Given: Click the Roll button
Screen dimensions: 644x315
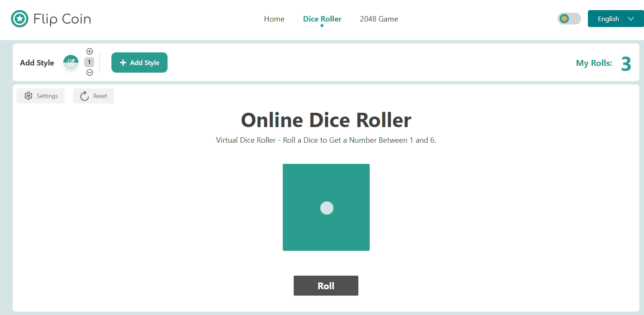Looking at the screenshot, I should [x=326, y=286].
